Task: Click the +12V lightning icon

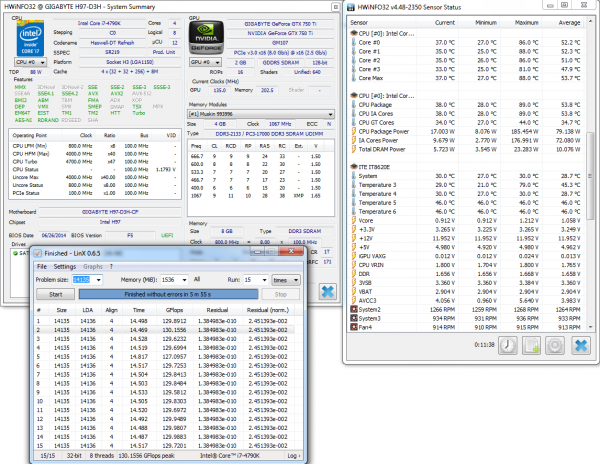Action: [x=354, y=238]
